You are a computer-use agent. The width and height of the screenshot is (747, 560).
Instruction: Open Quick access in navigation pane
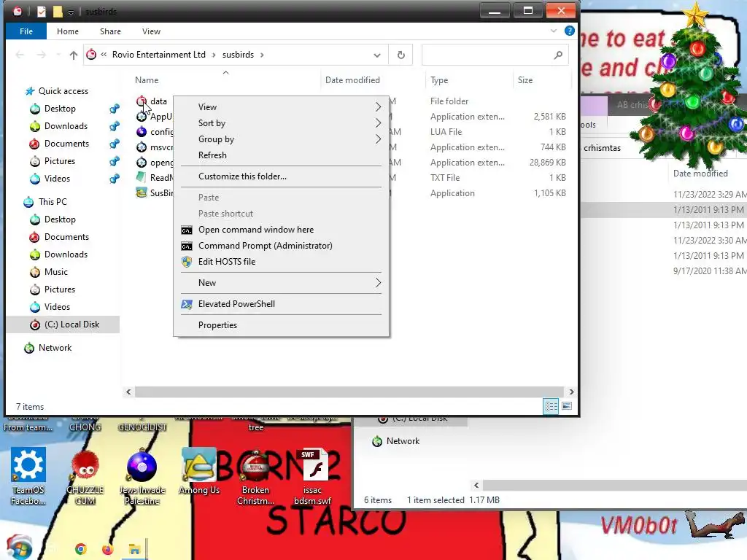pyautogui.click(x=63, y=91)
